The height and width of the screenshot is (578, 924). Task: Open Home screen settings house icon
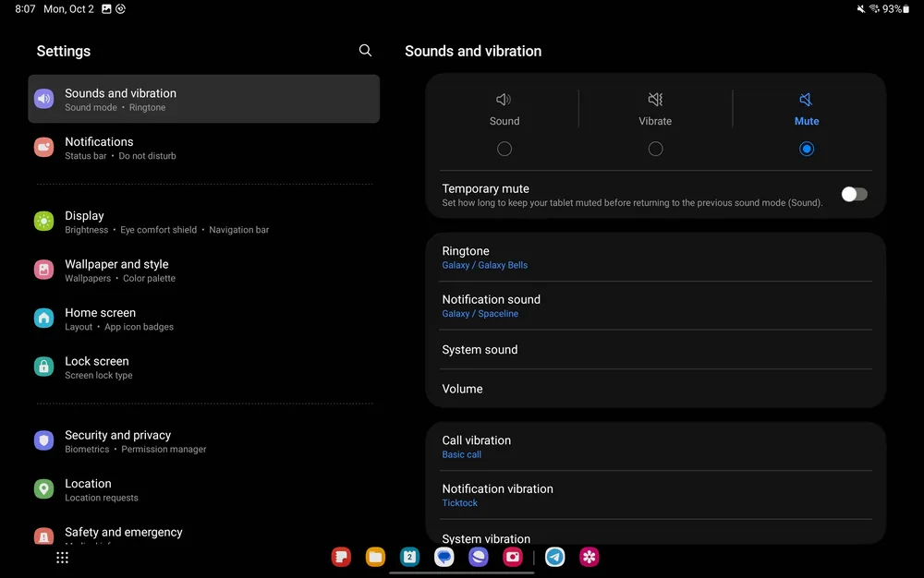[44, 319]
